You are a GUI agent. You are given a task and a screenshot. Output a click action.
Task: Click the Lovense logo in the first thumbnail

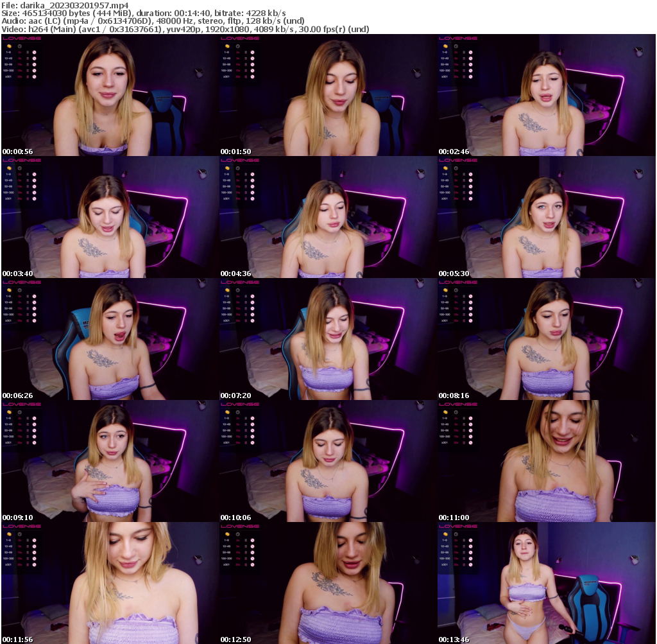tap(22, 39)
